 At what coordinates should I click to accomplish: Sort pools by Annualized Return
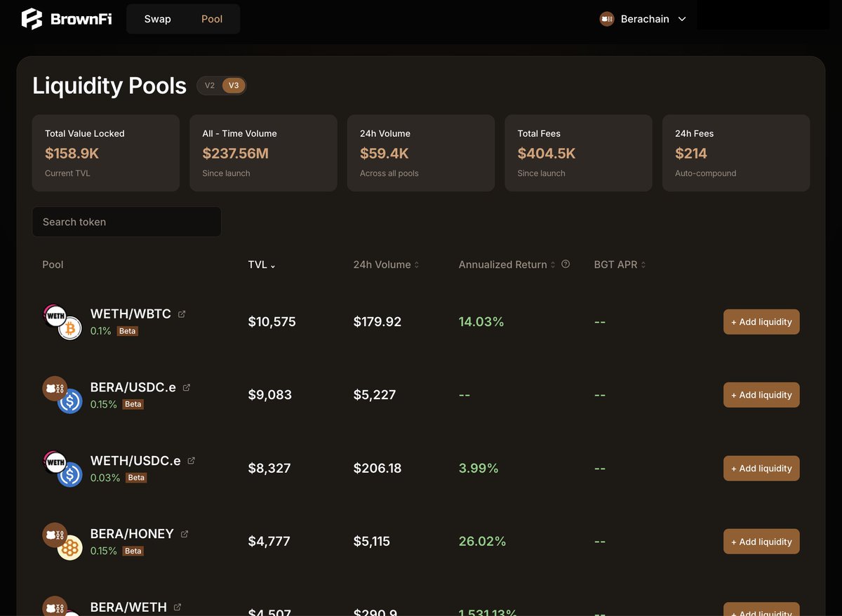point(507,265)
